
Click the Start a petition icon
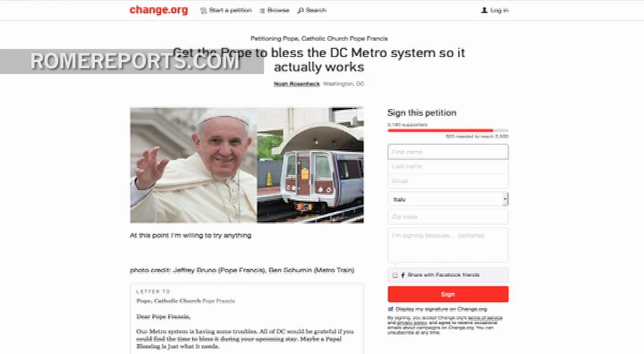[203, 10]
